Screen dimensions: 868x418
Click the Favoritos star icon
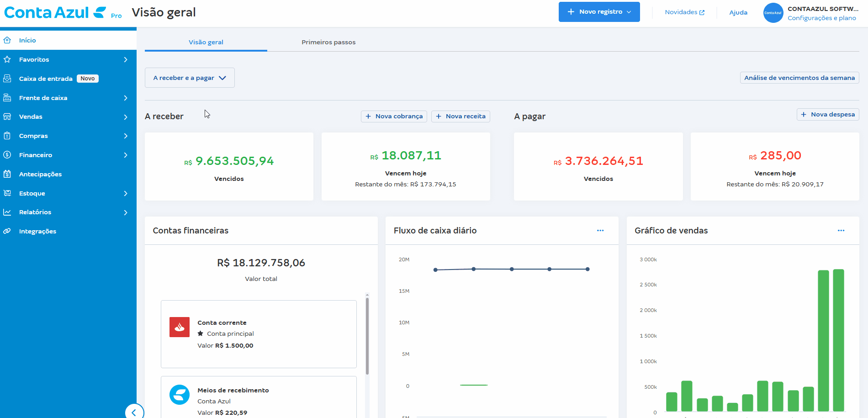[x=7, y=59]
